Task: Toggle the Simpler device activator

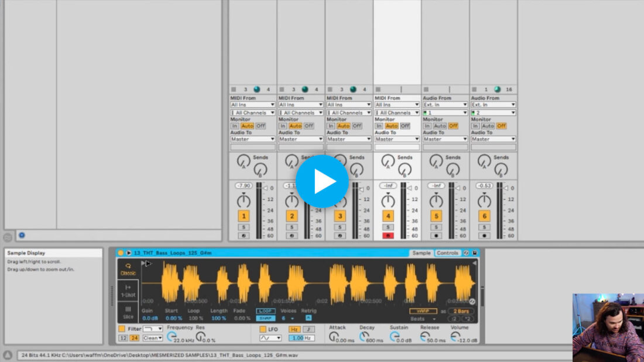Action: [x=121, y=253]
